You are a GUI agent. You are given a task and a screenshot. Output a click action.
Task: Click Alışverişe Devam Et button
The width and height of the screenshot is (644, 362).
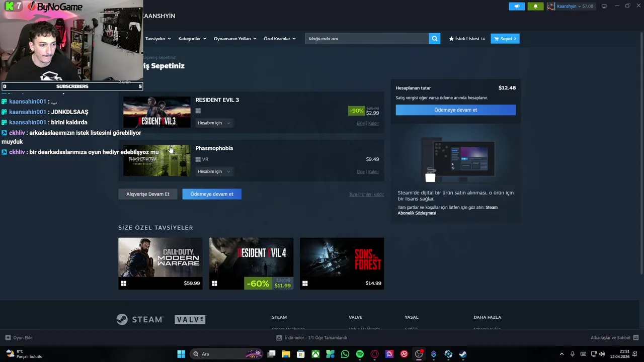pyautogui.click(x=148, y=194)
